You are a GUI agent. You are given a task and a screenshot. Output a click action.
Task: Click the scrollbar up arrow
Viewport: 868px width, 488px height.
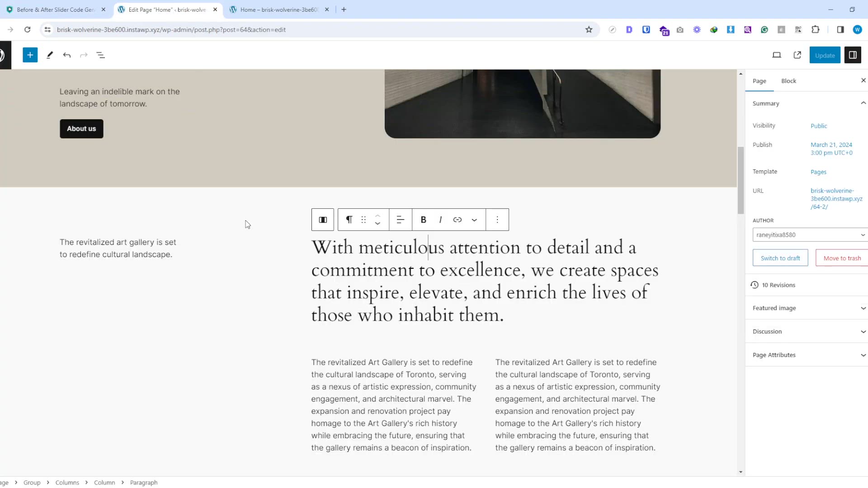click(x=741, y=74)
